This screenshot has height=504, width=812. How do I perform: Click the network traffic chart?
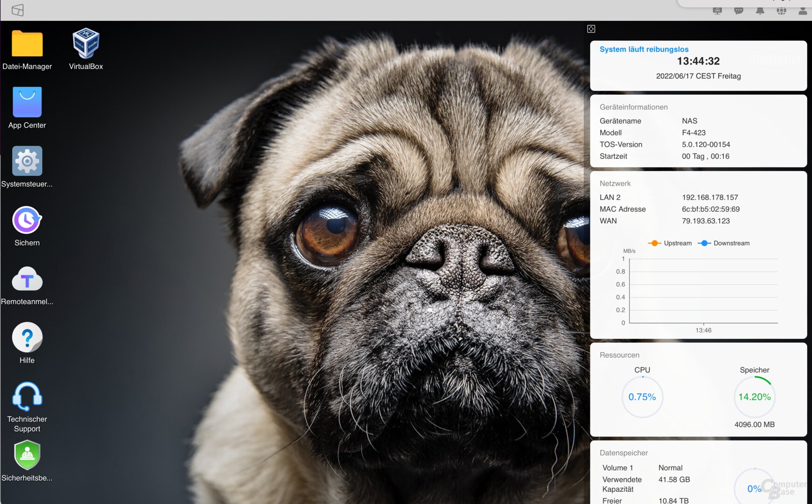703,291
